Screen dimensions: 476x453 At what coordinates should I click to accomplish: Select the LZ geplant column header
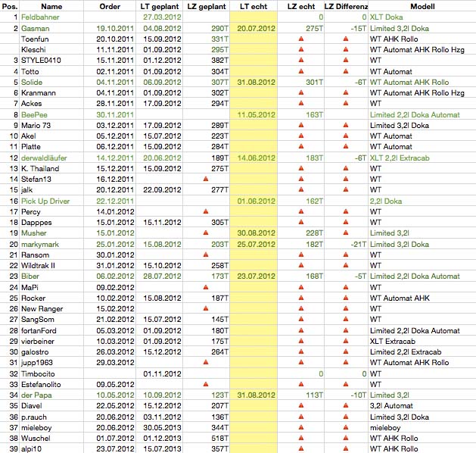207,6
